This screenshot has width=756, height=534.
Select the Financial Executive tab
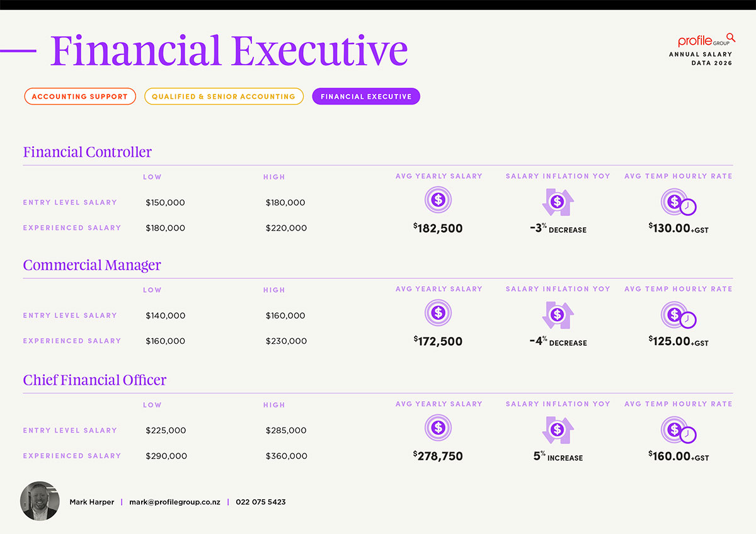pyautogui.click(x=366, y=96)
